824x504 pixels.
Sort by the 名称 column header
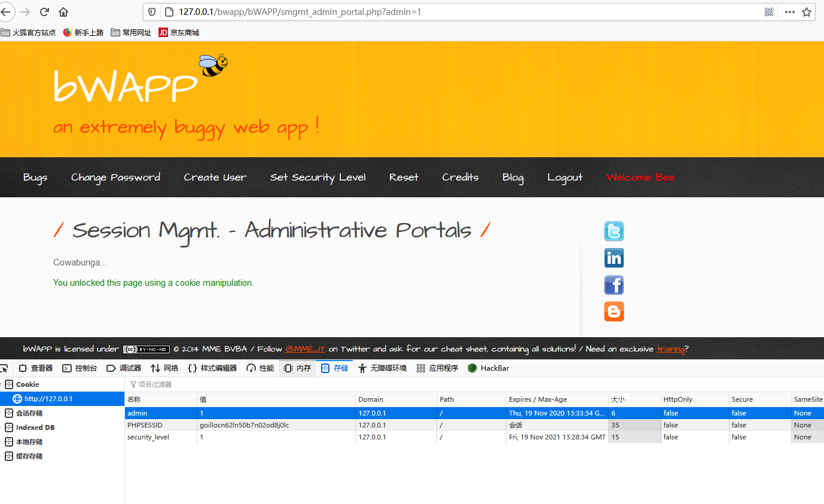click(161, 399)
